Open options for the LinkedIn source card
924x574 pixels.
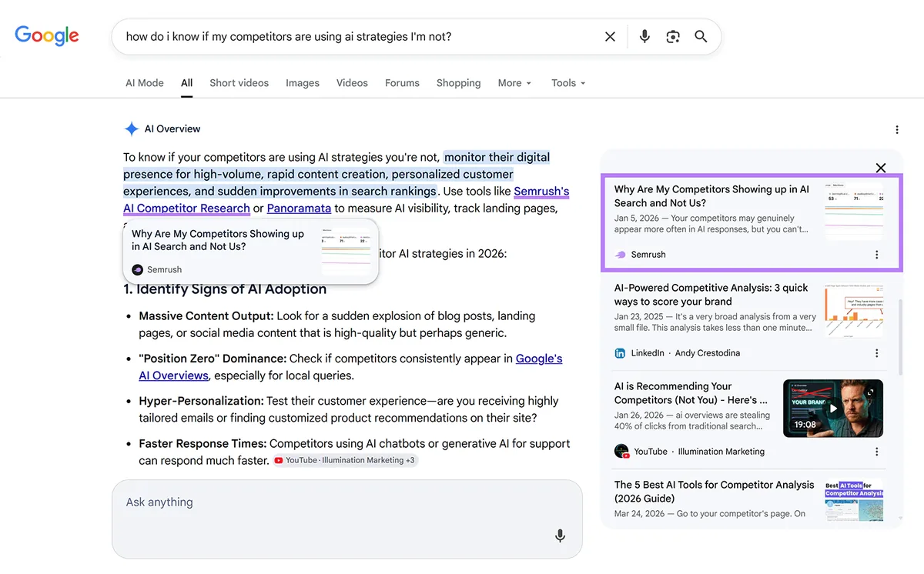pyautogui.click(x=876, y=353)
